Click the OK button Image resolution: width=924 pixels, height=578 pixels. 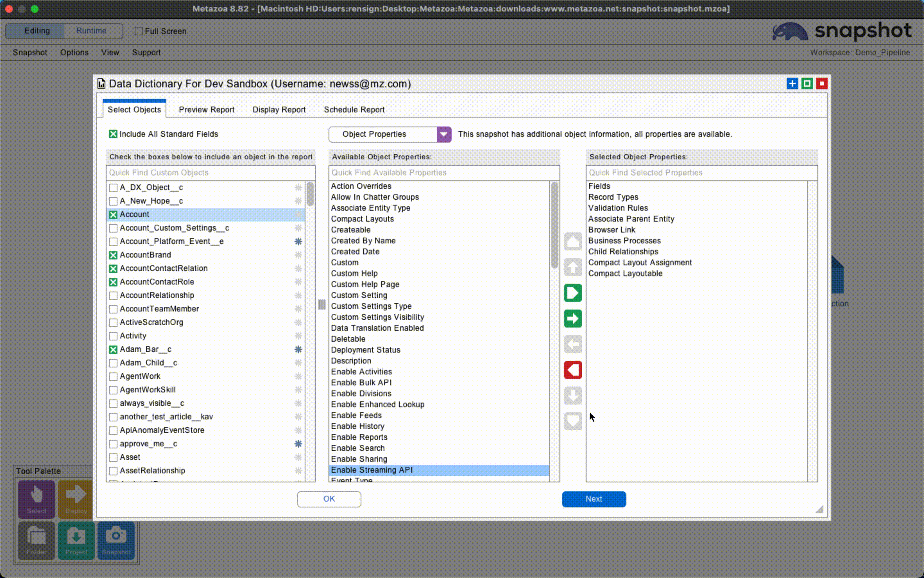[329, 499]
